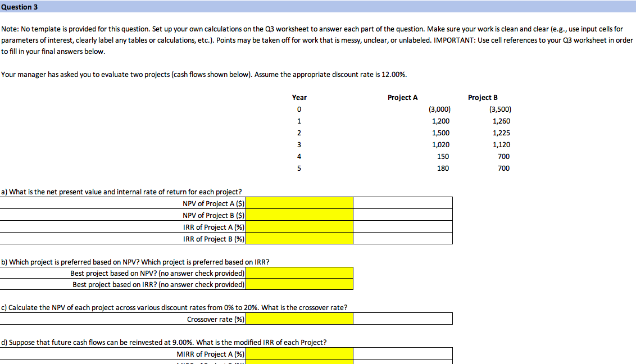Screen dimensions: 636x364
Task: Click the Year 4 cell
Action: tap(299, 156)
